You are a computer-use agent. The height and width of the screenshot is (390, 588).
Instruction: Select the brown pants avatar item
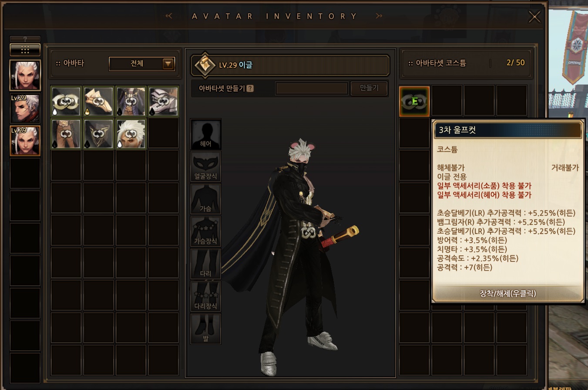click(x=66, y=134)
